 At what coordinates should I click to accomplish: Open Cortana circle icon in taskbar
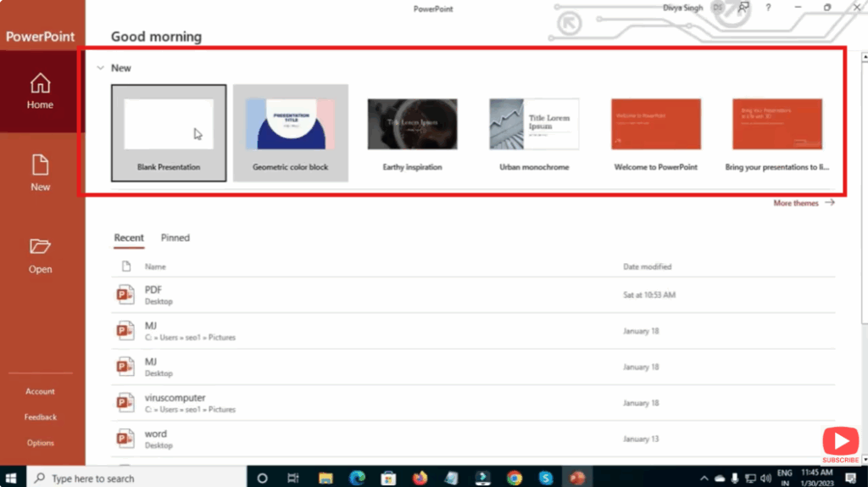click(263, 479)
